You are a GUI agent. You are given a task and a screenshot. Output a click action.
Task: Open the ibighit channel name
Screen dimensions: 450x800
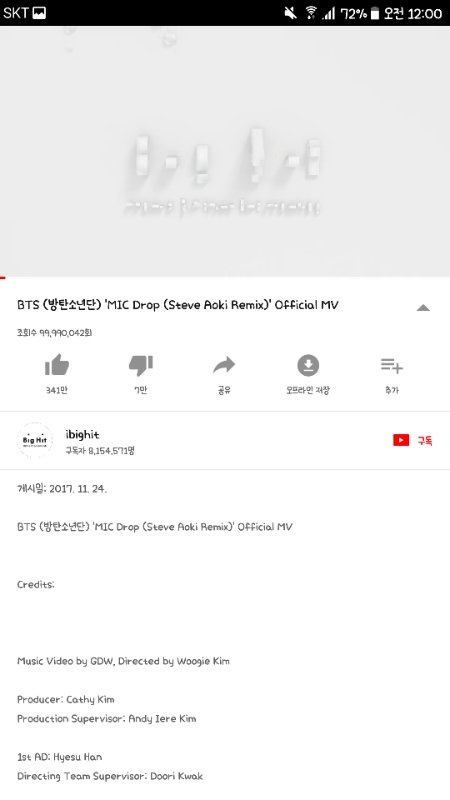(82, 434)
